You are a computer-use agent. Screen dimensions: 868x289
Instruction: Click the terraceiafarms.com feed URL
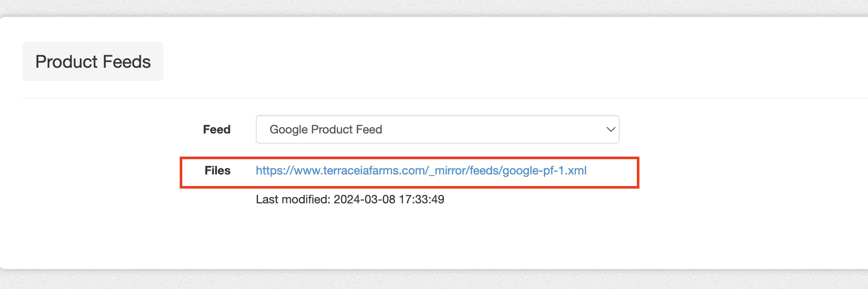[x=421, y=170]
